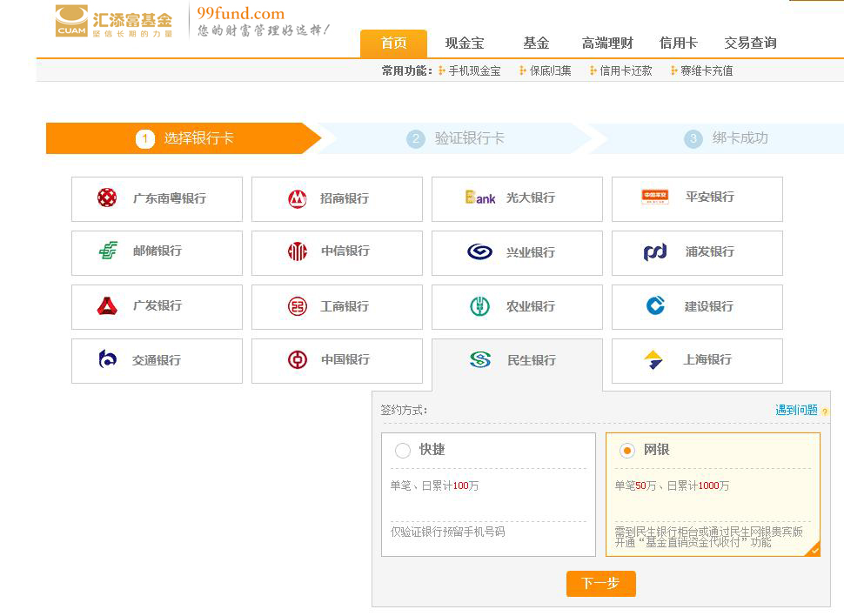
Task: Open the 遇到问题 help link
Action: pos(796,410)
